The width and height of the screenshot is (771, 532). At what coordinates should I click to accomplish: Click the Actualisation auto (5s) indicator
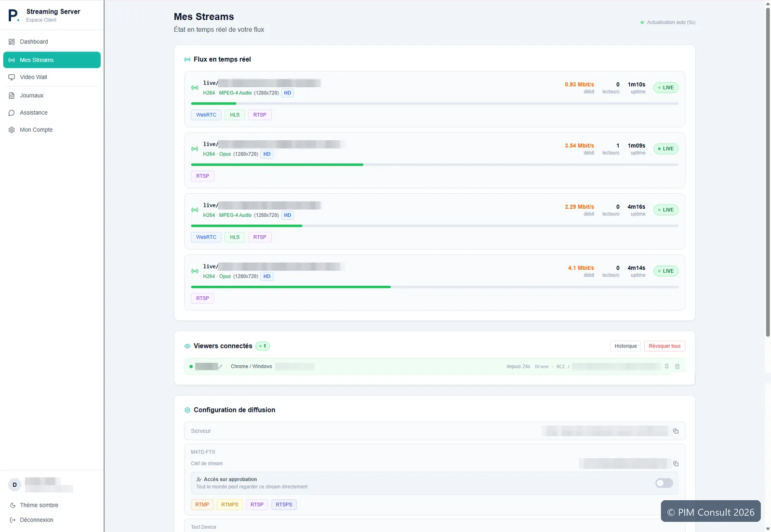[668, 23]
